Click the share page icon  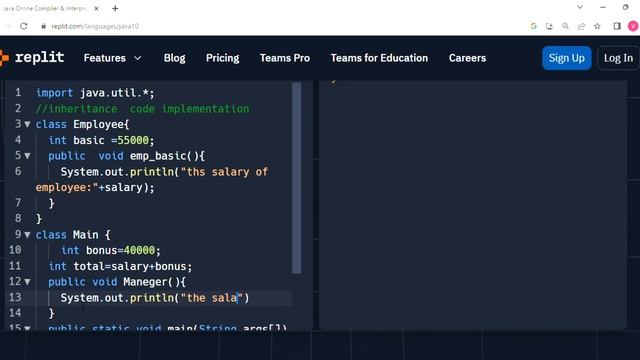click(581, 26)
